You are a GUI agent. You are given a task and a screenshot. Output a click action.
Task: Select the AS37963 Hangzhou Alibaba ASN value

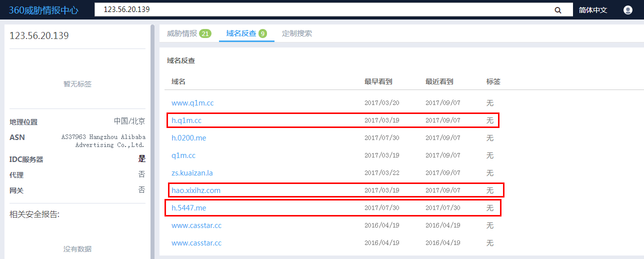[103, 141]
